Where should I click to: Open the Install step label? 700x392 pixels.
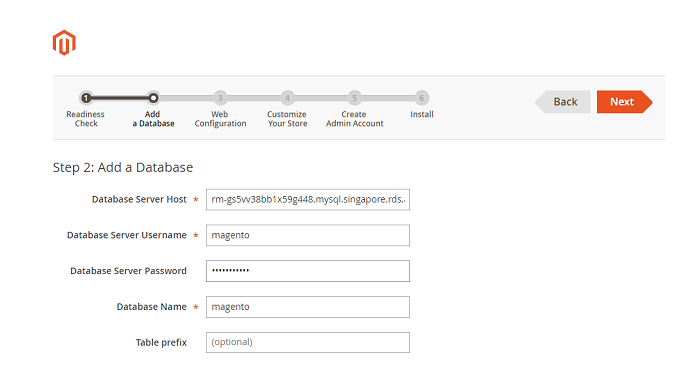422,114
